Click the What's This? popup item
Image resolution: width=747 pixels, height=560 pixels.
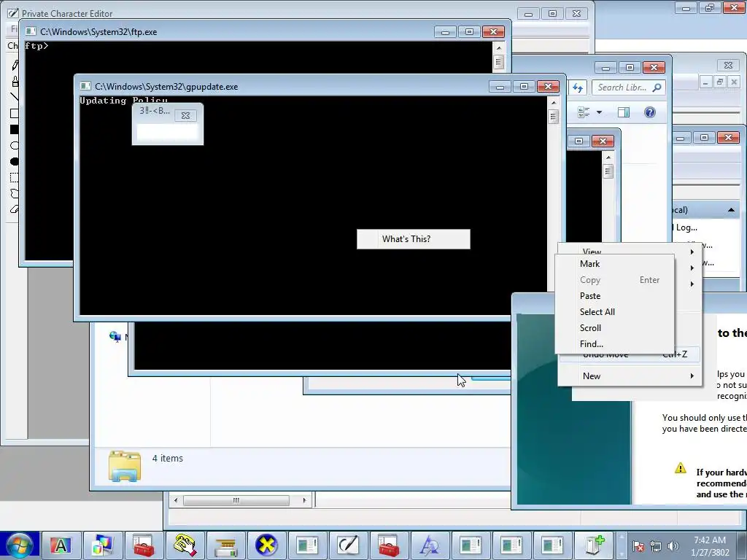click(x=414, y=239)
